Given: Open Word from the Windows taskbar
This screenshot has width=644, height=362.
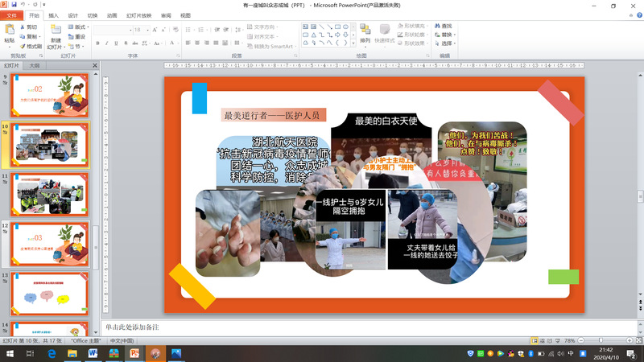Looking at the screenshot, I should coord(93,353).
